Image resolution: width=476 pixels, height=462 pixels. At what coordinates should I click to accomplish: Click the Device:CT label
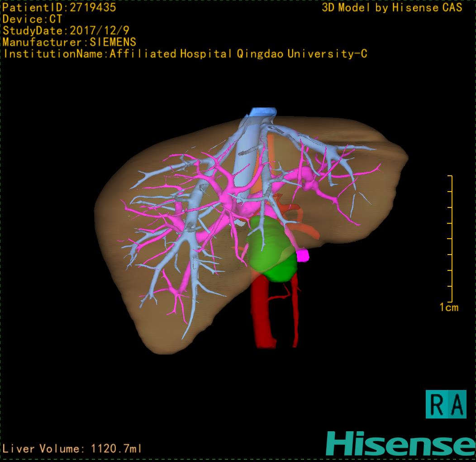pyautogui.click(x=32, y=19)
